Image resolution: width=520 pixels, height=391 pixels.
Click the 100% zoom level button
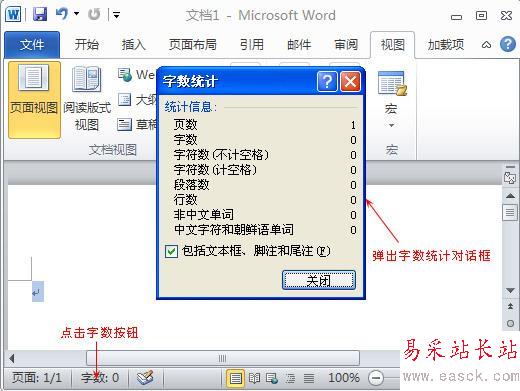(344, 378)
